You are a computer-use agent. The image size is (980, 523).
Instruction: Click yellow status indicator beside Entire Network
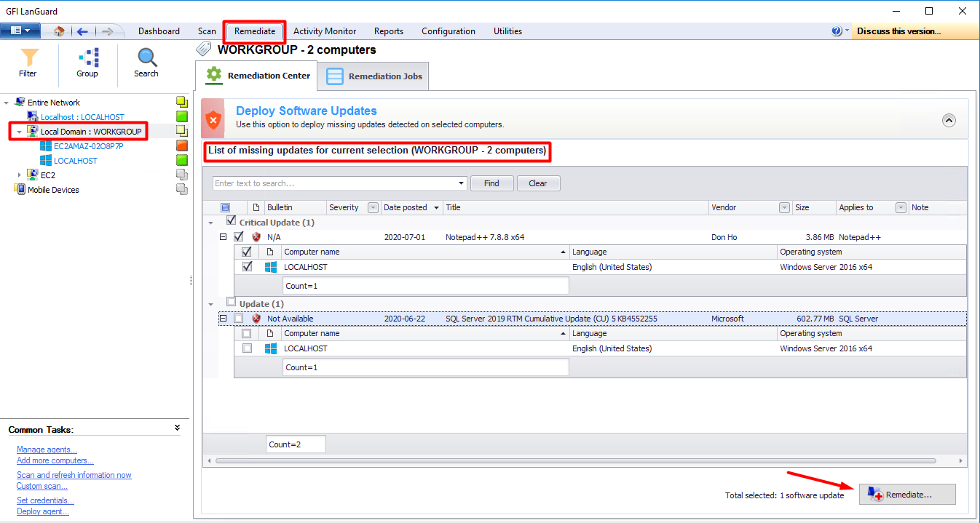(x=182, y=102)
